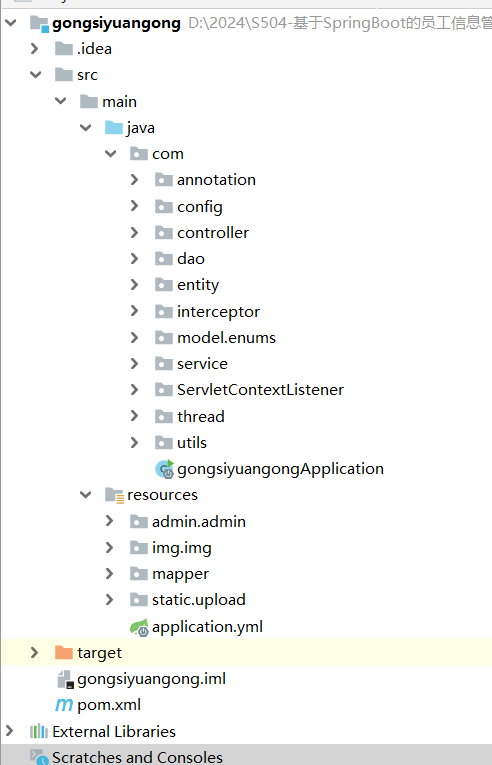Select the gongsiyuangong project root
This screenshot has height=765, width=492.
click(116, 23)
